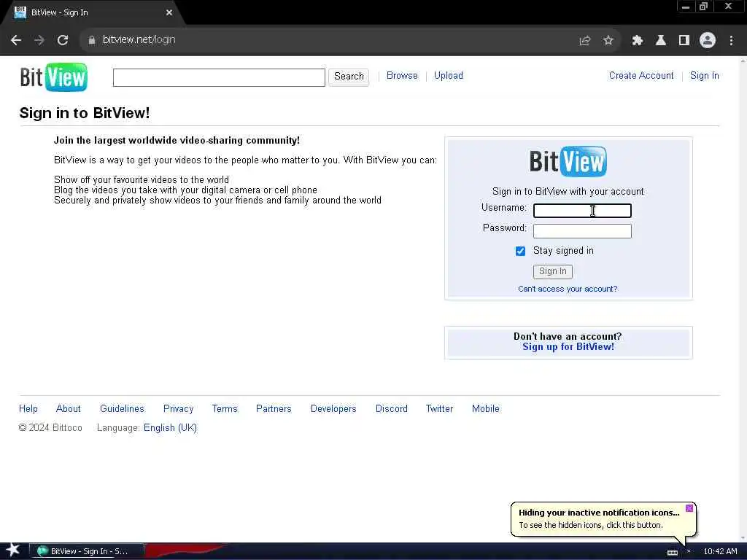Click into the Password field
747x560 pixels.
[582, 231]
